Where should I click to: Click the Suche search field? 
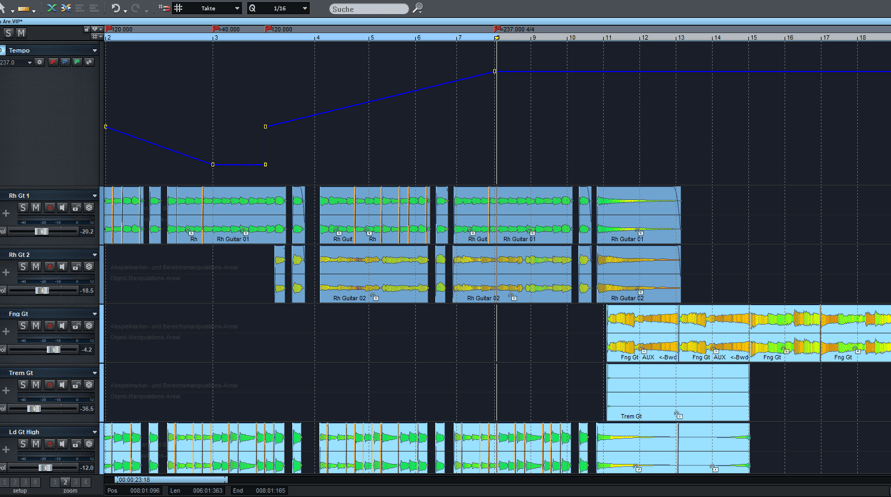[x=369, y=9]
